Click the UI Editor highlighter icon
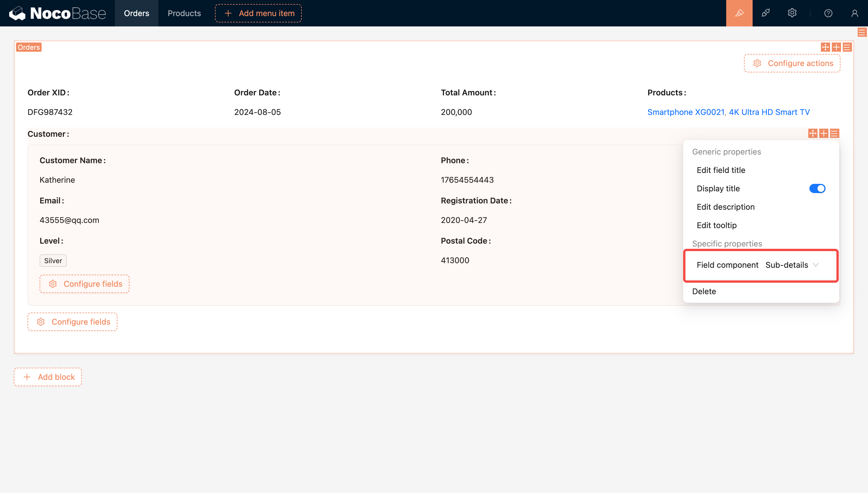The width and height of the screenshot is (868, 493). pos(739,13)
